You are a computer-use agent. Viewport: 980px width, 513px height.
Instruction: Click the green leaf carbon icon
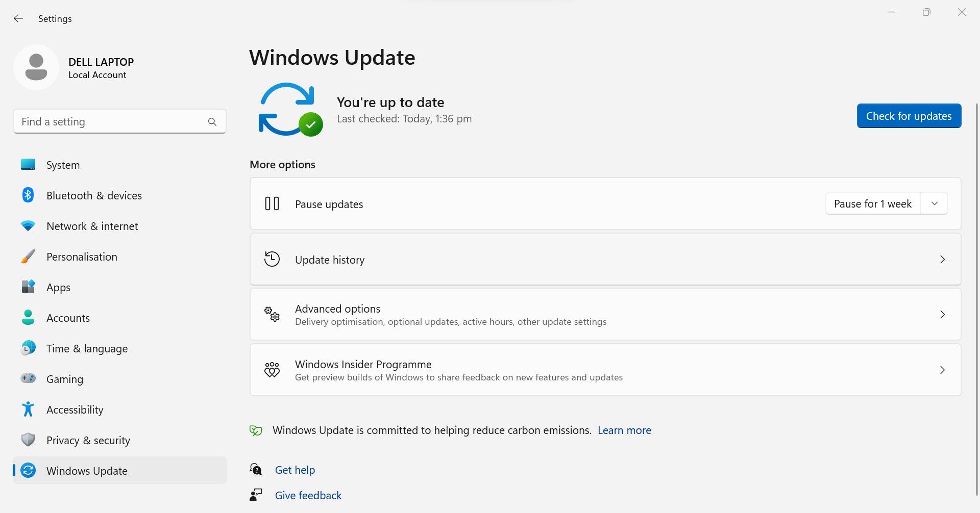256,431
